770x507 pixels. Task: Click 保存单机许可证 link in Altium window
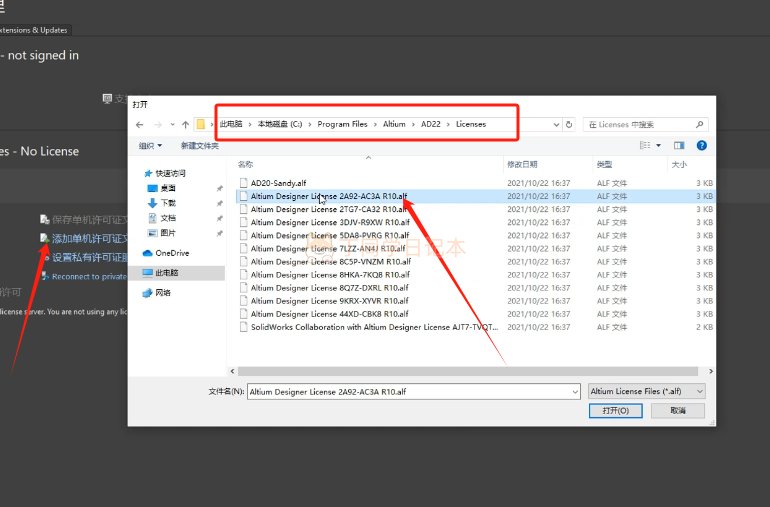click(x=89, y=220)
